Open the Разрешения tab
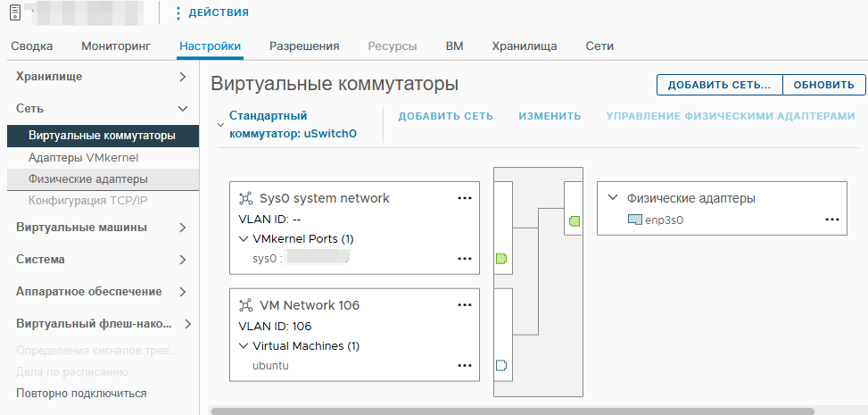868x415 pixels. tap(304, 46)
